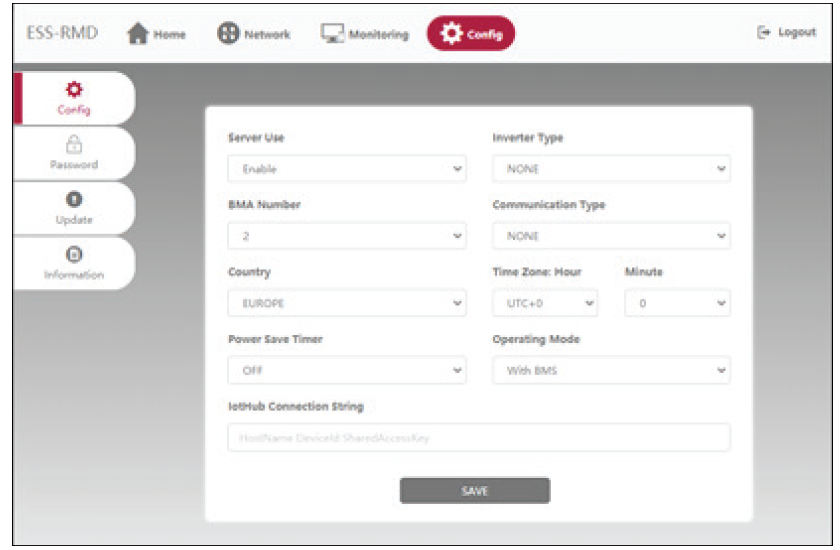The width and height of the screenshot is (840, 550).
Task: Select the Password lock icon in sidebar
Action: pos(73,145)
